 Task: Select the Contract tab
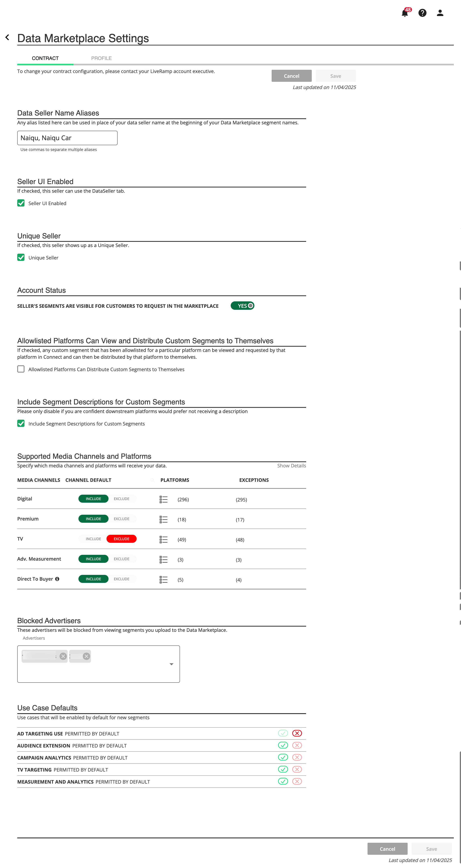45,58
